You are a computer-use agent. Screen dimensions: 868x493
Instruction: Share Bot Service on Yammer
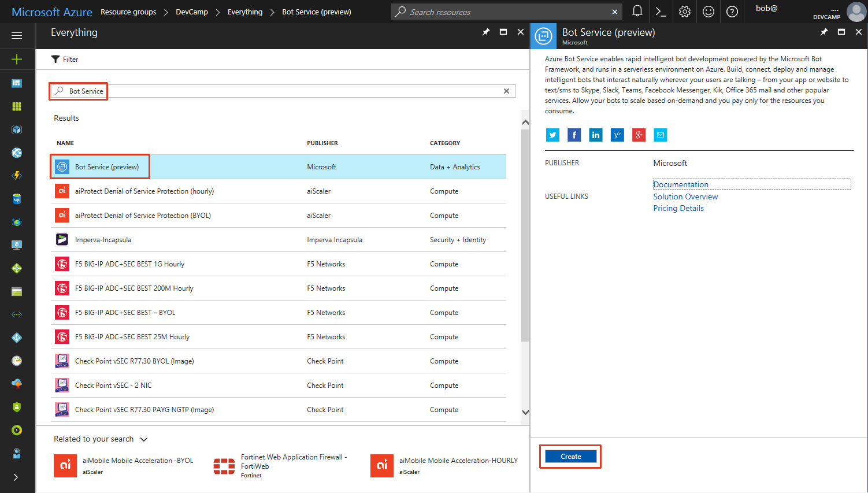click(617, 135)
